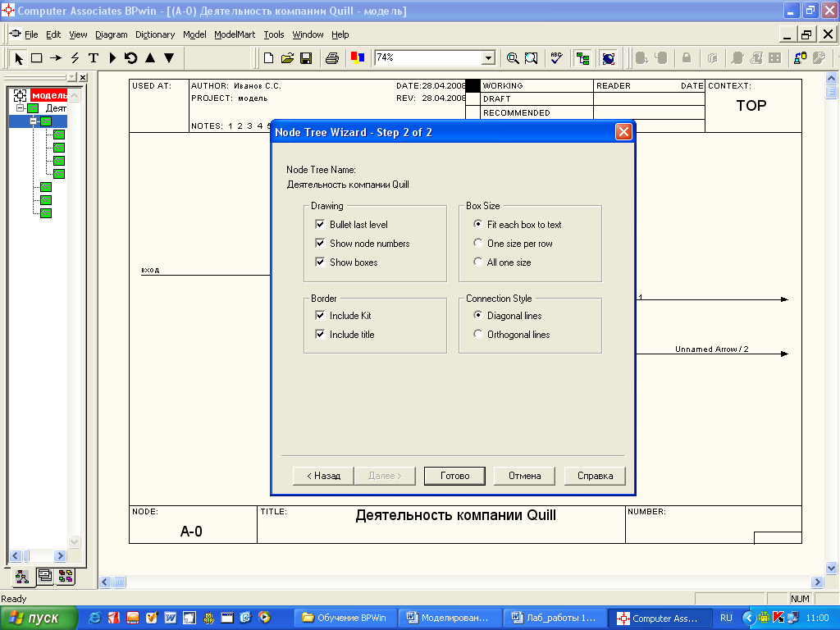840x630 pixels.
Task: Click the RU language indicator
Action: click(726, 619)
